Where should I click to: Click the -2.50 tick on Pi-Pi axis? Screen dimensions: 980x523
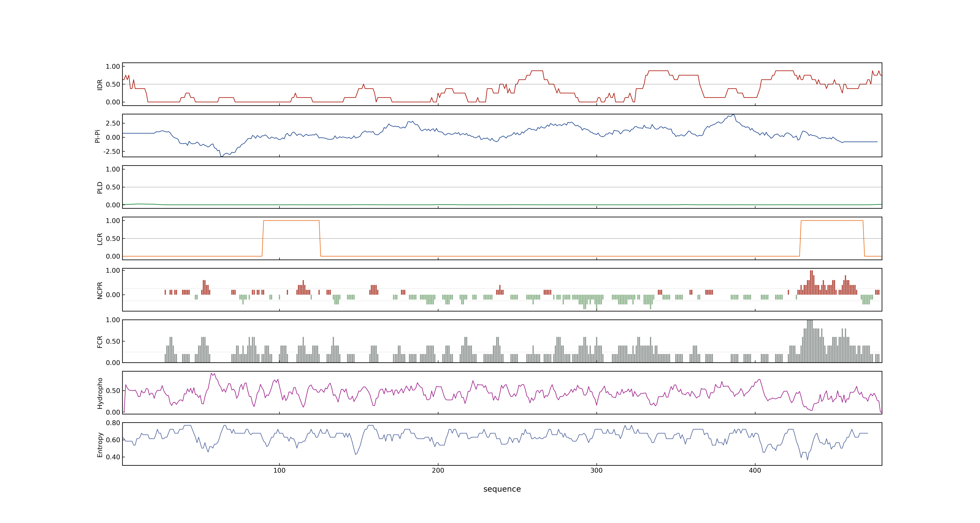(111, 151)
